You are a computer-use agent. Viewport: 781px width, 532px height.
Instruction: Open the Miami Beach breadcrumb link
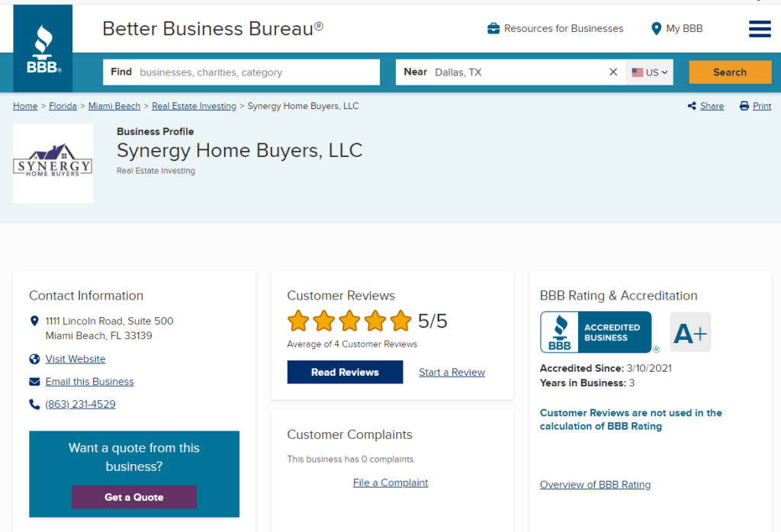114,106
